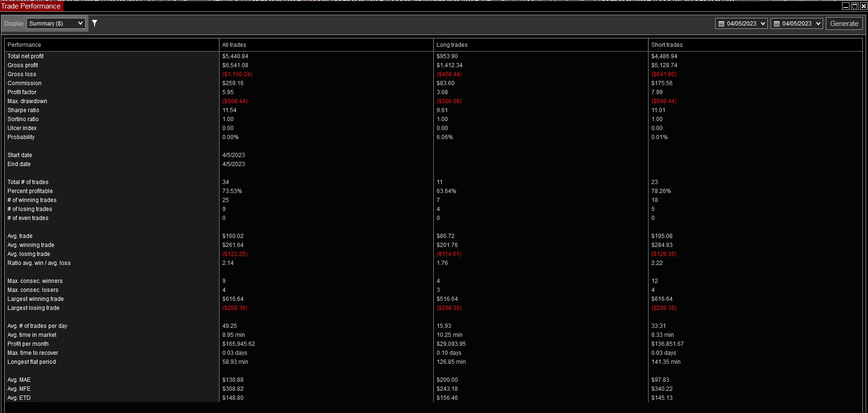Select the Probability row label
The height and width of the screenshot is (413, 868).
(21, 137)
